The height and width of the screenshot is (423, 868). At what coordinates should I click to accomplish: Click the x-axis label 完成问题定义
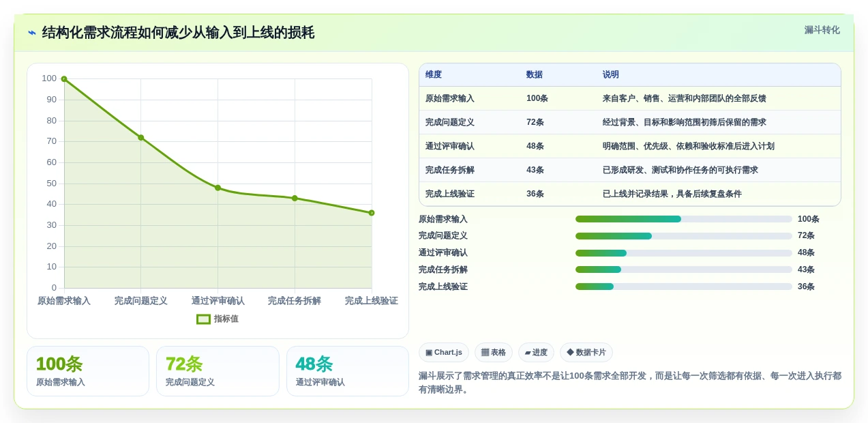[141, 301]
